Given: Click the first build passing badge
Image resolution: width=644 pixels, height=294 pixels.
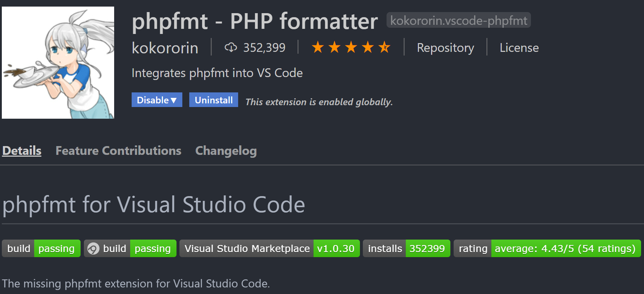Looking at the screenshot, I should coord(41,248).
